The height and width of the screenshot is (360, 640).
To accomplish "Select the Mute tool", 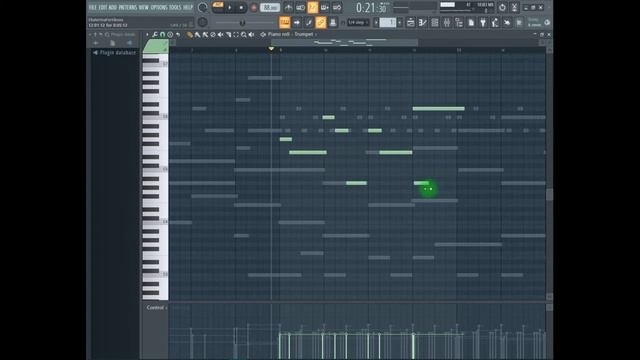I will click(x=220, y=35).
